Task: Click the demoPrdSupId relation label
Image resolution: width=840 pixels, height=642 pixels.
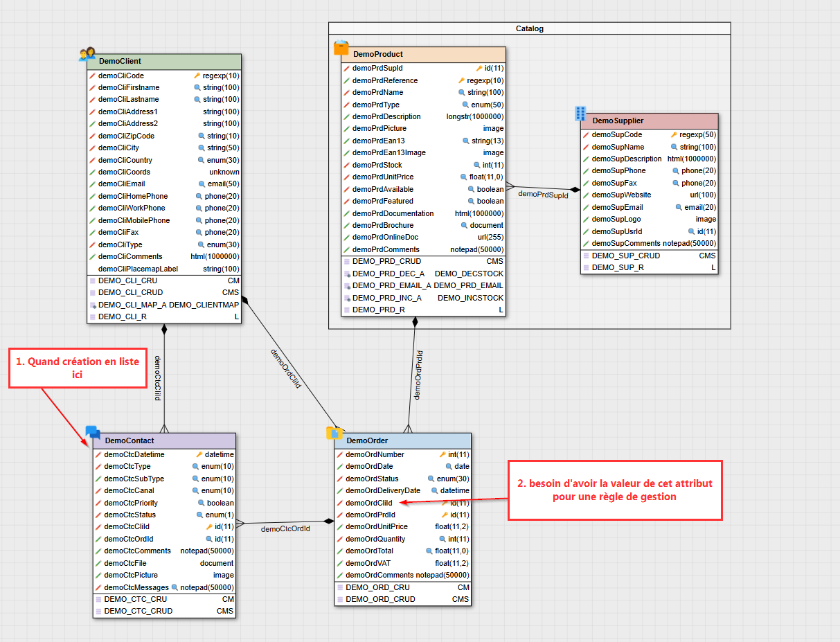Action: (x=543, y=195)
